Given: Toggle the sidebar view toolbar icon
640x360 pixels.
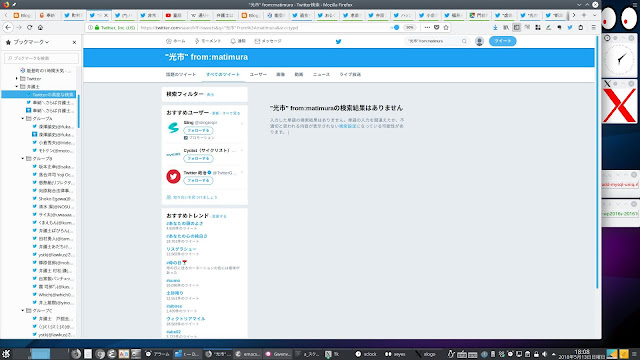Looking at the screenshot, I should coord(516,27).
